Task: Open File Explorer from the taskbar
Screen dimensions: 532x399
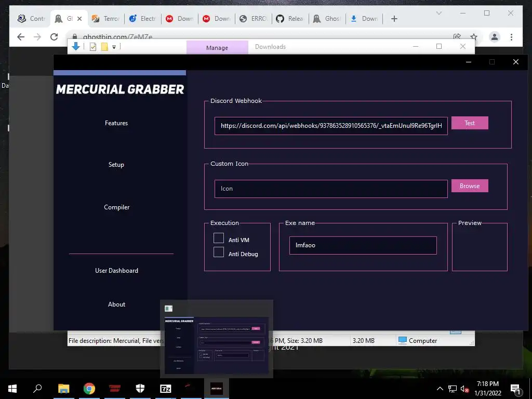Action: click(x=63, y=389)
